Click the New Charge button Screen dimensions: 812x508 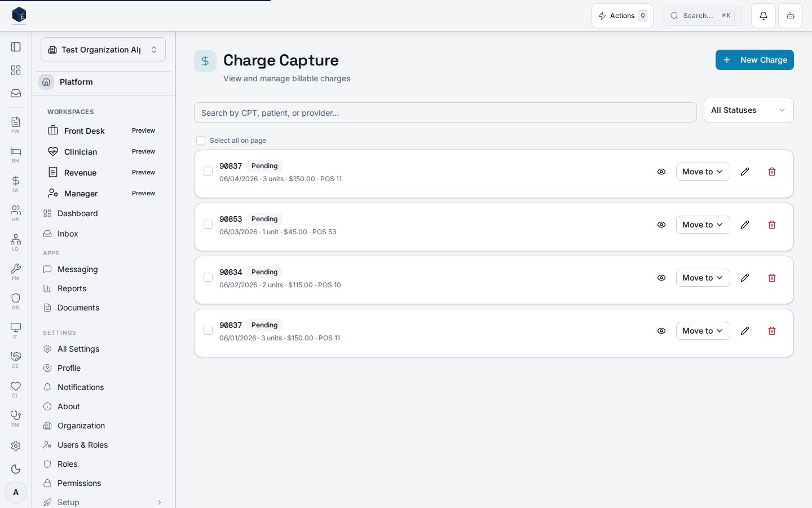tap(754, 60)
